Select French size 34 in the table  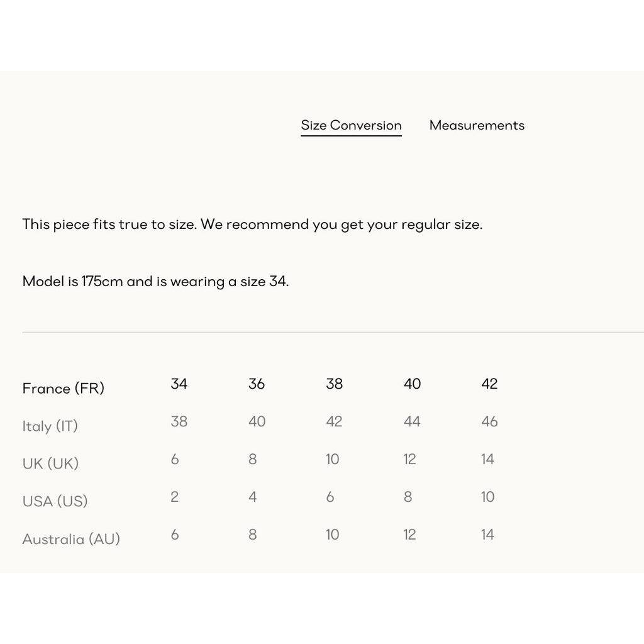click(179, 384)
